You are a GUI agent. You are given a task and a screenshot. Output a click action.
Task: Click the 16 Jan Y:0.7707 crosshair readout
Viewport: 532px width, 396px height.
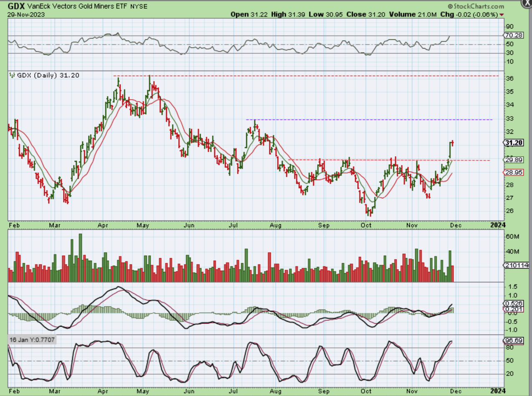click(32, 340)
